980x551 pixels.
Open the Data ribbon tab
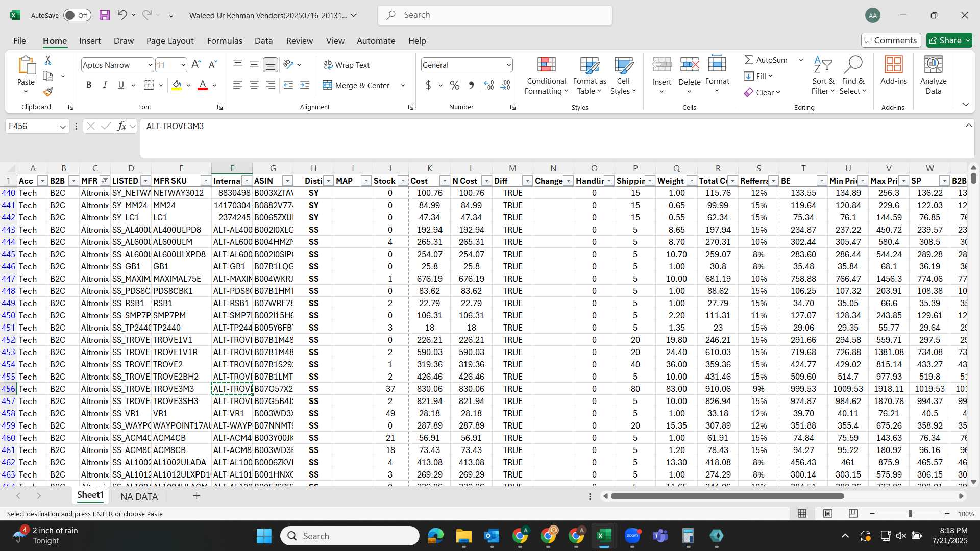(x=263, y=41)
